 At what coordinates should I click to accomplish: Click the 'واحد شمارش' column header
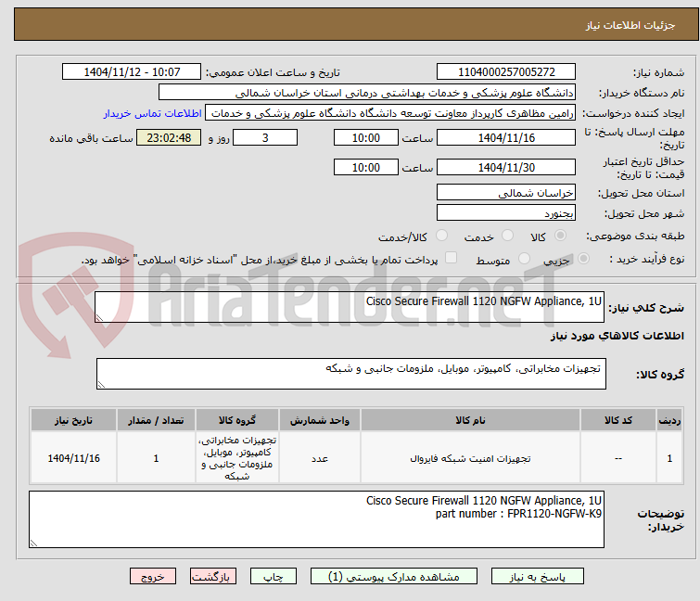tap(320, 420)
